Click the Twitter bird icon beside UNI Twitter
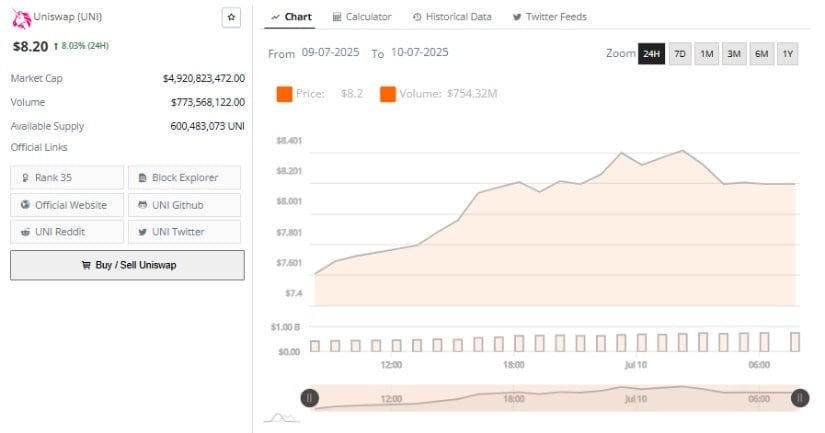This screenshot has width=825, height=433. [x=142, y=232]
